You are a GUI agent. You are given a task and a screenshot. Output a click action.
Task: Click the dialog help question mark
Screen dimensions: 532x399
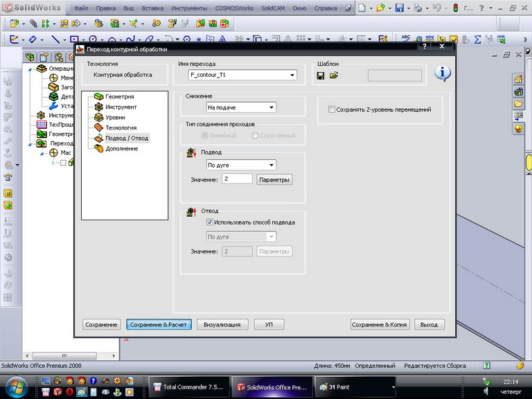424,46
